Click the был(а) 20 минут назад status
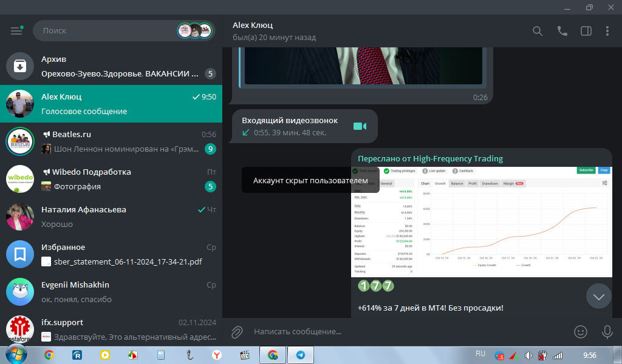The image size is (622, 364). (274, 38)
